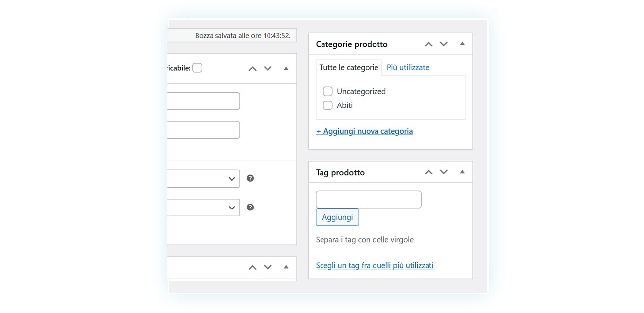Viewport: 644px width, 313px height.
Task: Click the Aggiungi tag button
Action: click(x=337, y=217)
